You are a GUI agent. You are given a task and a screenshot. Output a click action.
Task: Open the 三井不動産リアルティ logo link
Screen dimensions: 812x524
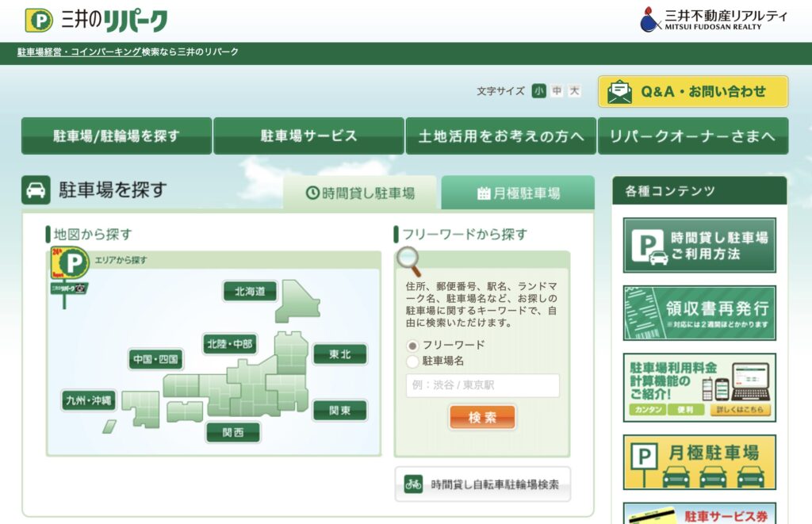(714, 19)
